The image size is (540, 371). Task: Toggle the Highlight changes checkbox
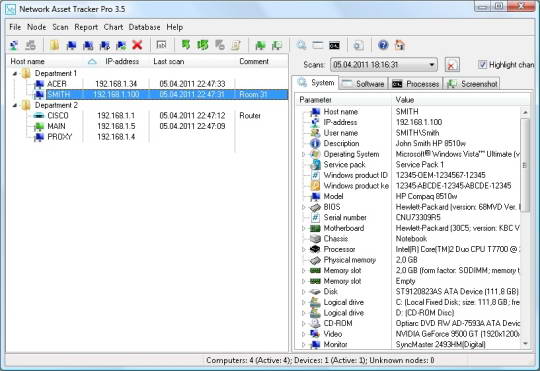click(x=483, y=64)
